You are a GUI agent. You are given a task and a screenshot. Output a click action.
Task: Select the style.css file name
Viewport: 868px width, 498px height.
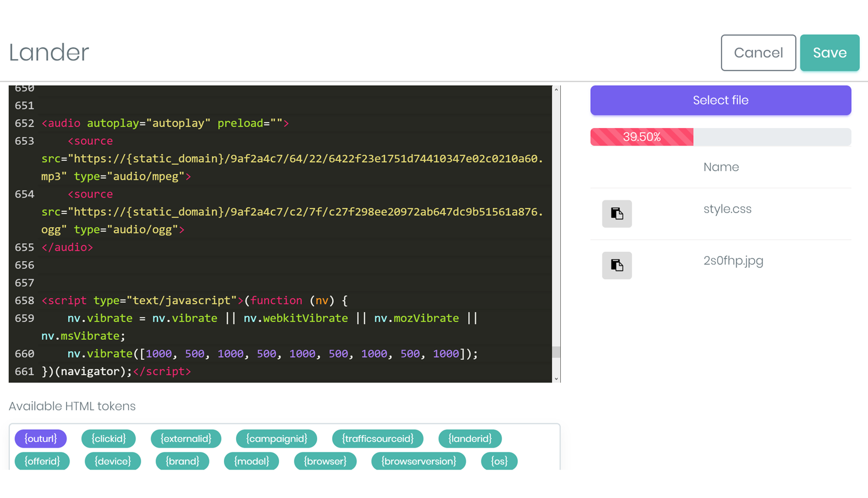pyautogui.click(x=727, y=209)
